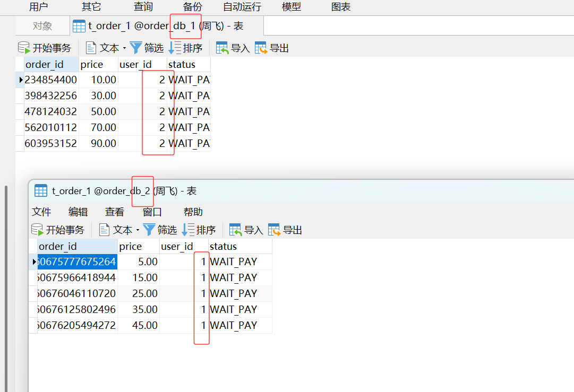Open the 窗口 menu
The height and width of the screenshot is (392, 574).
152,212
